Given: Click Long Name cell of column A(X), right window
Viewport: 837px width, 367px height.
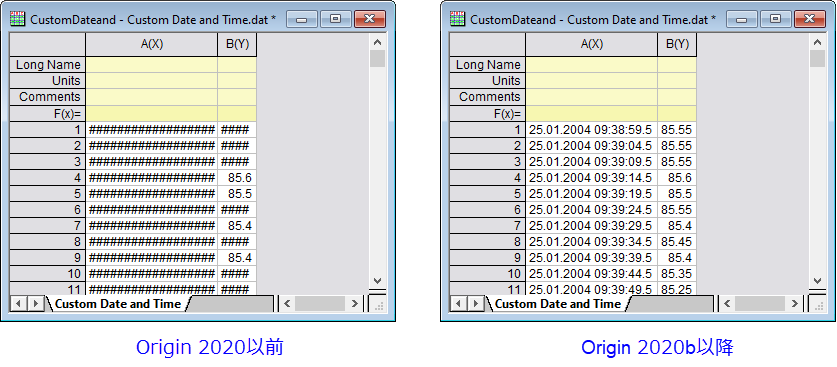Looking at the screenshot, I should (591, 65).
